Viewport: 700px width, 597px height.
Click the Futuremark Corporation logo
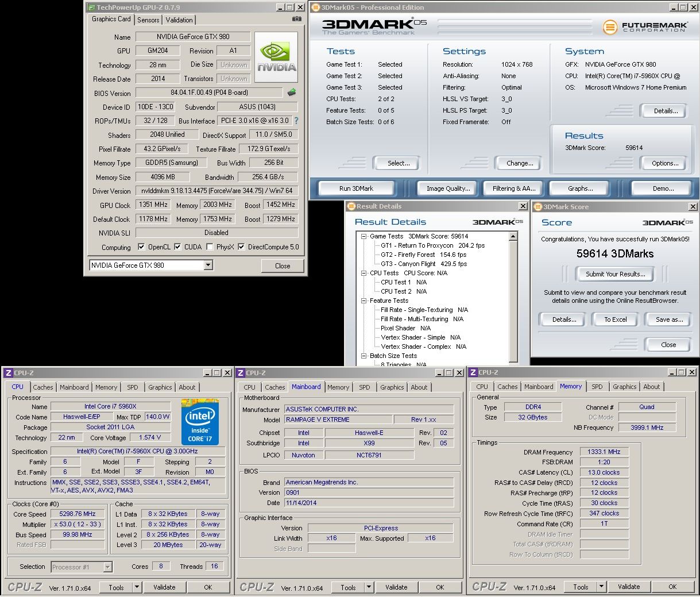[645, 27]
